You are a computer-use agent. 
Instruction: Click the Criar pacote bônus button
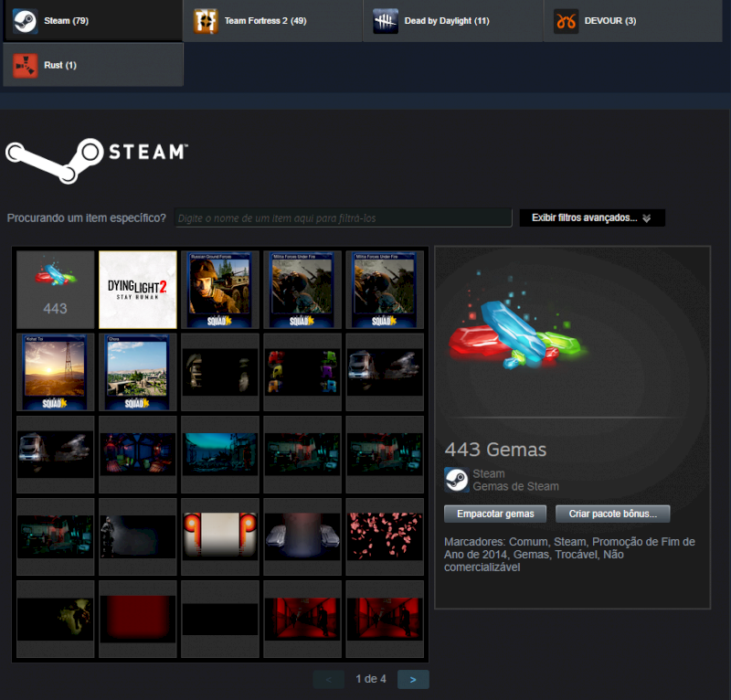click(612, 514)
